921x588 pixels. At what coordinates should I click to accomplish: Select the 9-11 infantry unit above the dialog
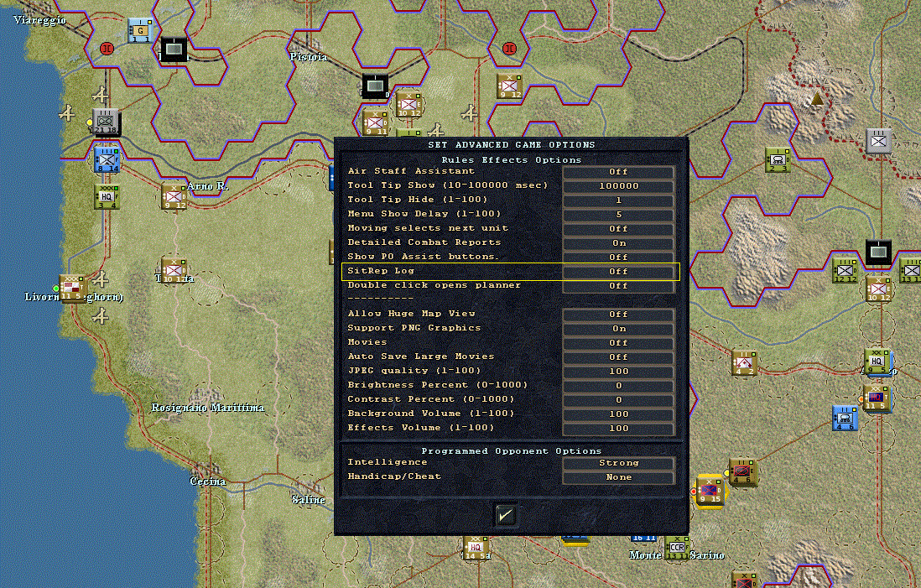pyautogui.click(x=376, y=123)
